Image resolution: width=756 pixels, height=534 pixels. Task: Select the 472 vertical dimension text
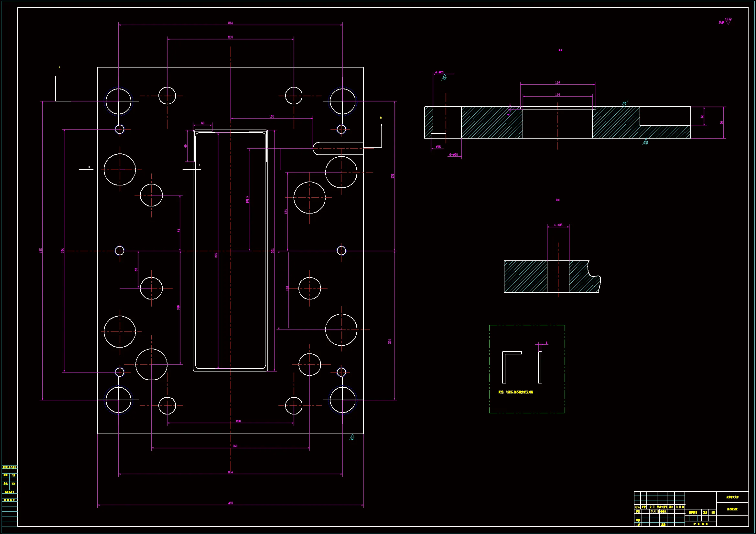pos(40,250)
